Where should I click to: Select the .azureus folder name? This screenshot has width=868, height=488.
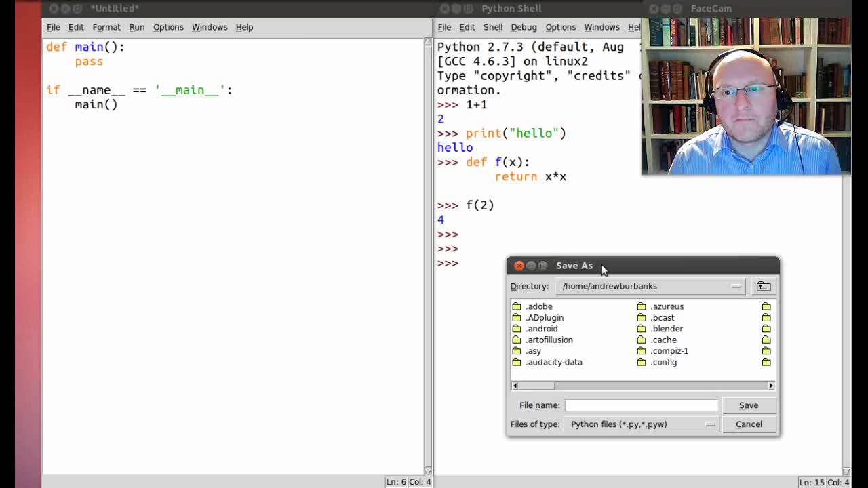(667, 306)
